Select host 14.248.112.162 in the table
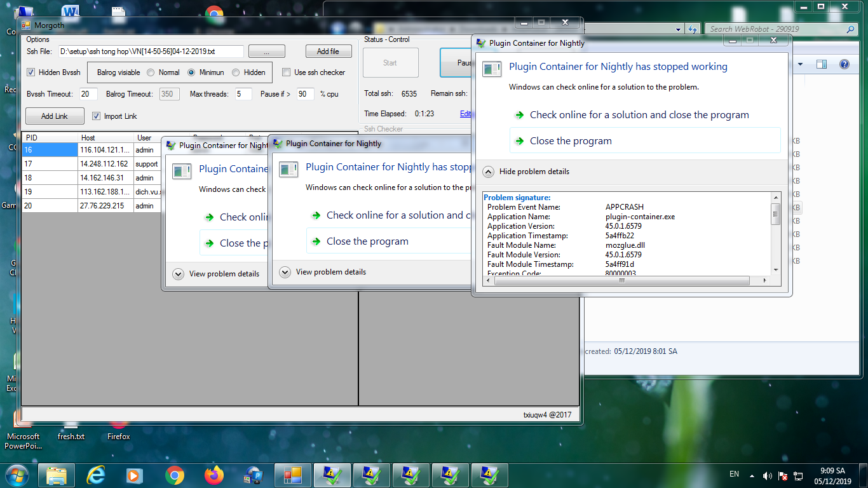 point(105,164)
